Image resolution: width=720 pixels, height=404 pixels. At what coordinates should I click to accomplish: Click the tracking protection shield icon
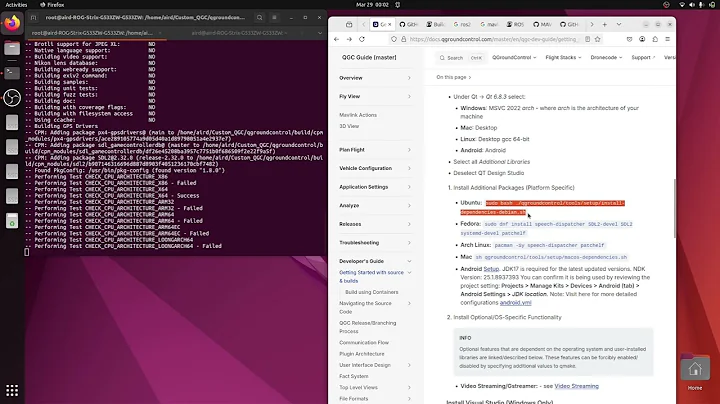point(394,39)
